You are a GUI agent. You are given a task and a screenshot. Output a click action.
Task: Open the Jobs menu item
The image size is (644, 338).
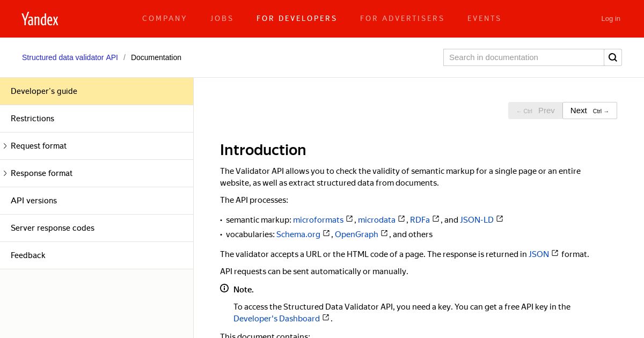click(222, 18)
